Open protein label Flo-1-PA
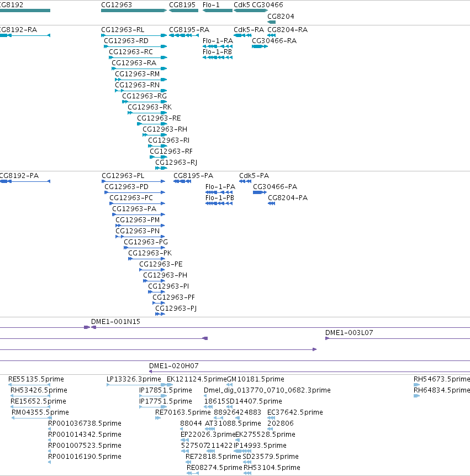The height and width of the screenshot is (476, 470). coord(220,187)
